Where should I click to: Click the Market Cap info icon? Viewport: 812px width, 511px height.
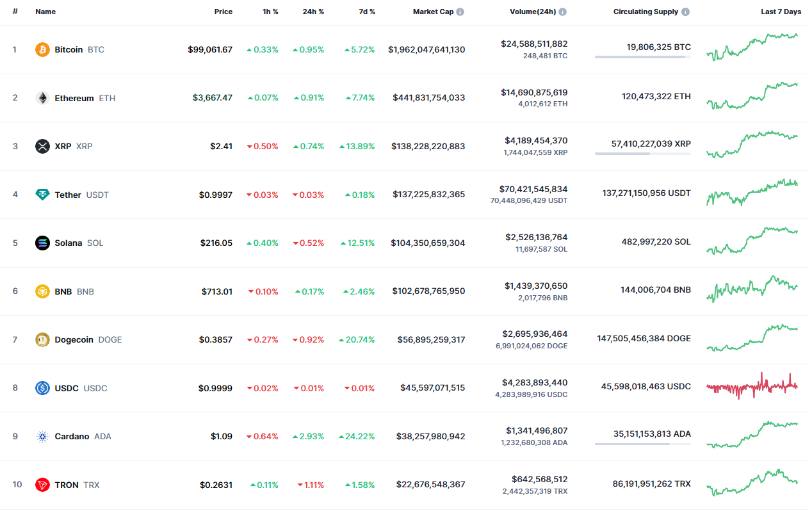click(x=460, y=12)
